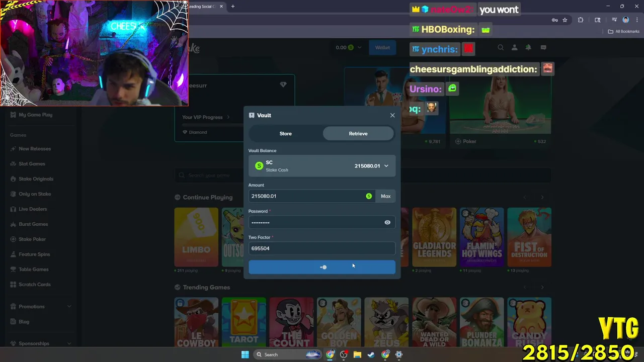644x362 pixels.
Task: Open the chat bubble icon
Action: [543, 48]
